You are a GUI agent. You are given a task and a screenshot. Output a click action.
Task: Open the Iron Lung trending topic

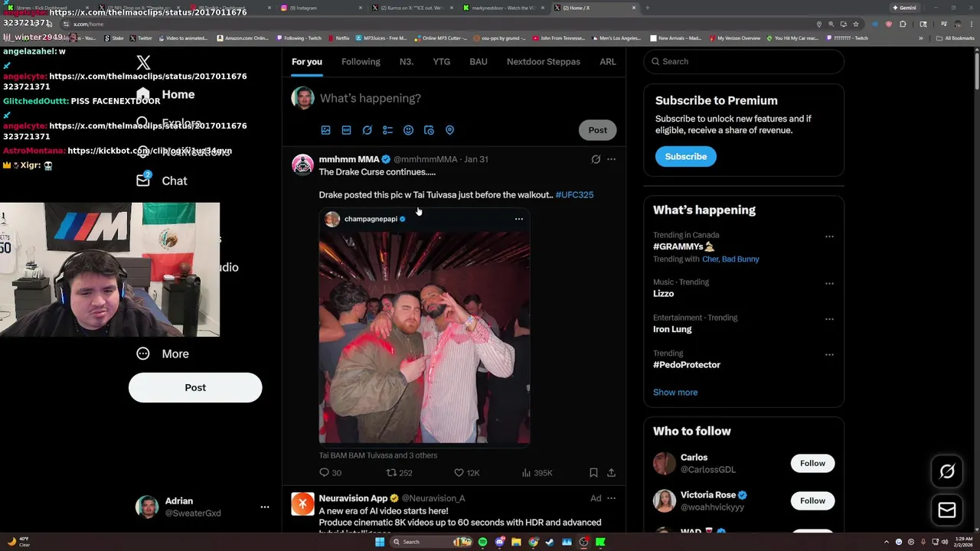[672, 329]
